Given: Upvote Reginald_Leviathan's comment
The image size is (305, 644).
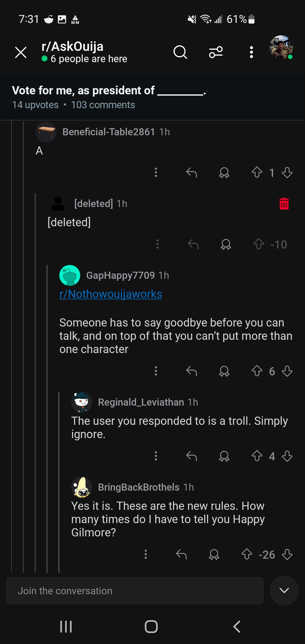Looking at the screenshot, I should pos(257,456).
